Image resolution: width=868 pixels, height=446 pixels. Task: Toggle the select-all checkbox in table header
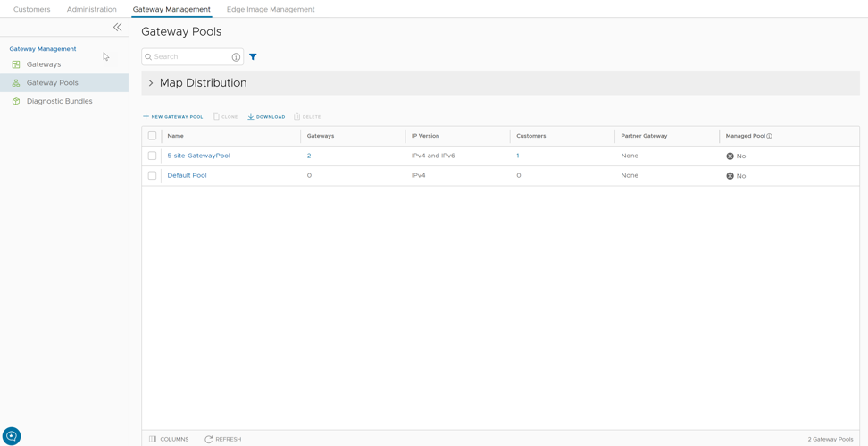pos(152,136)
